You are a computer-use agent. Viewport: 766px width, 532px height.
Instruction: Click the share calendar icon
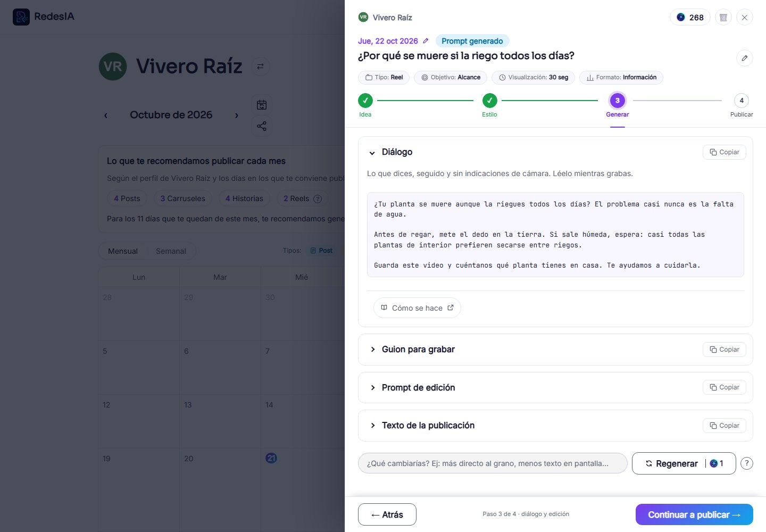coord(262,126)
